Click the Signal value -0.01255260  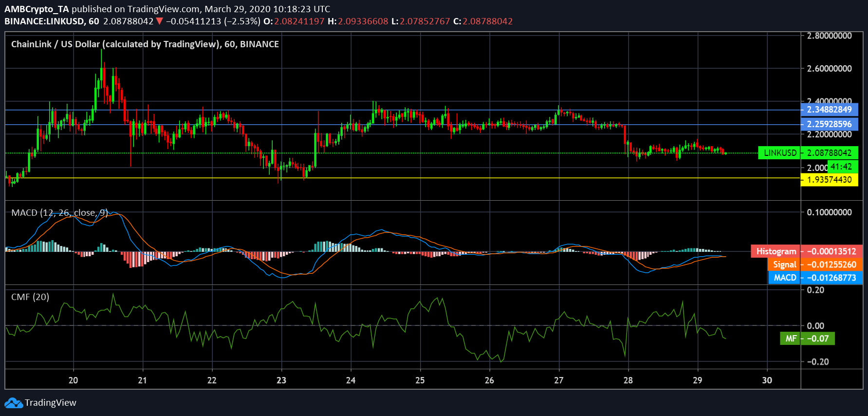tap(831, 265)
